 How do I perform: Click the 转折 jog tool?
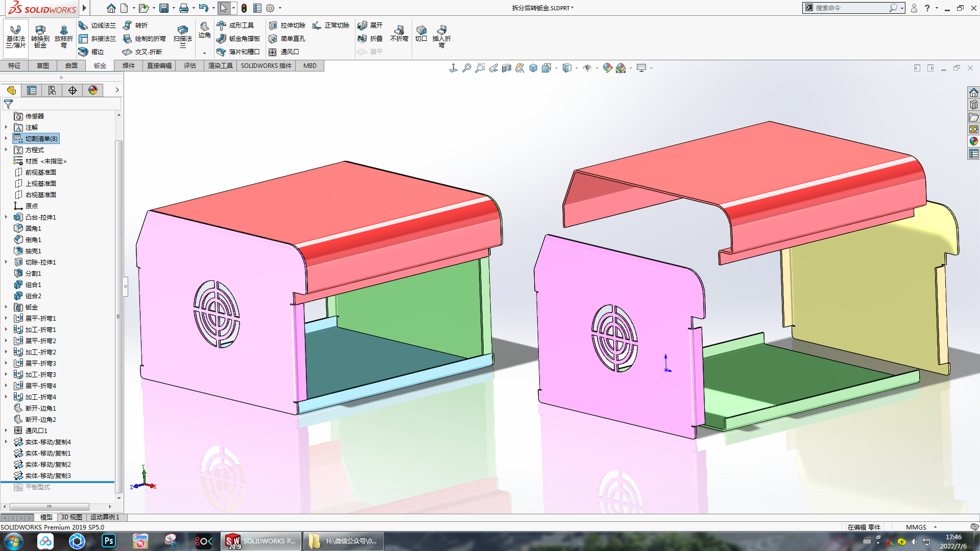(x=135, y=25)
